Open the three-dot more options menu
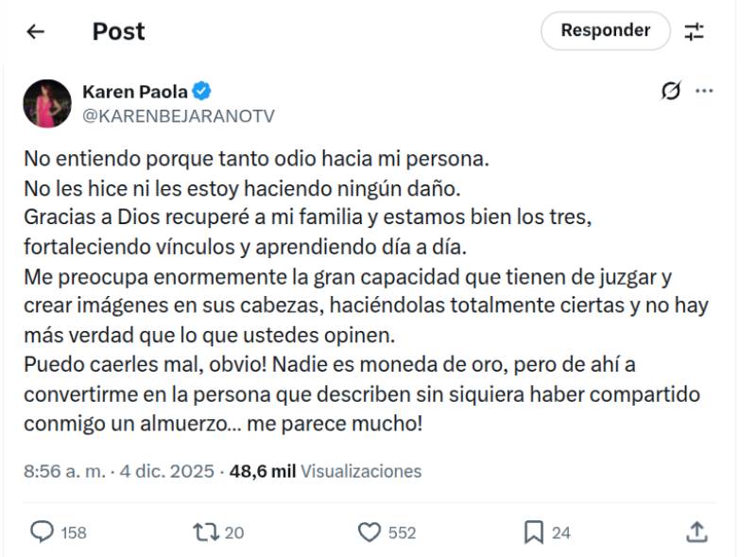 (x=704, y=92)
